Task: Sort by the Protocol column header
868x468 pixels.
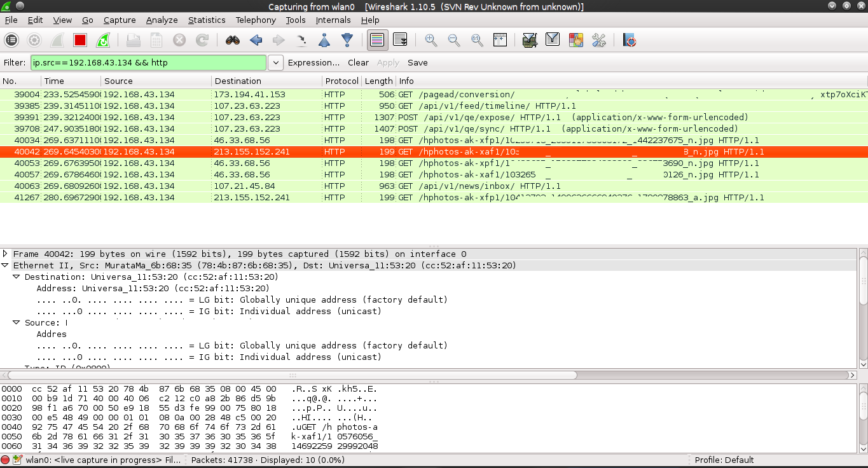Action: point(341,81)
